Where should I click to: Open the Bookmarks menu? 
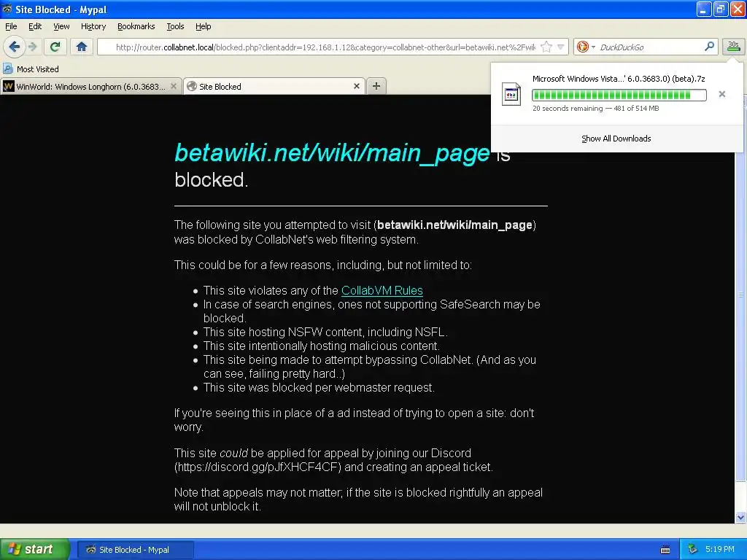136,26
